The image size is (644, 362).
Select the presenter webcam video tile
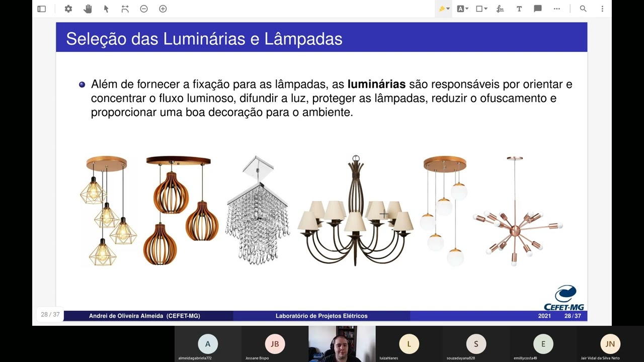click(342, 344)
